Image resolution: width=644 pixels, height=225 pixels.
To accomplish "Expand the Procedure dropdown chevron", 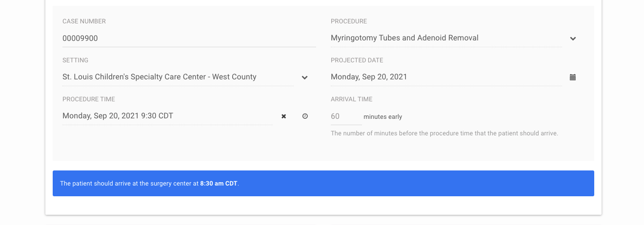I will pyautogui.click(x=573, y=38).
